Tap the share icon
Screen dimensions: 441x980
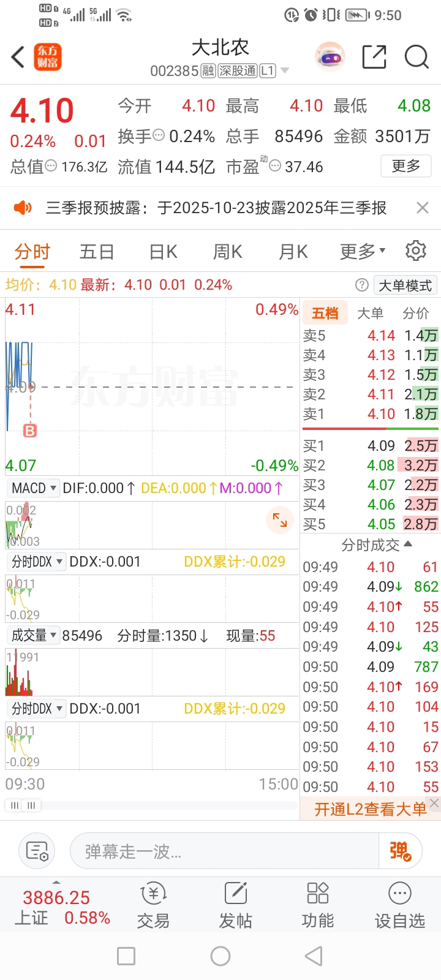374,57
